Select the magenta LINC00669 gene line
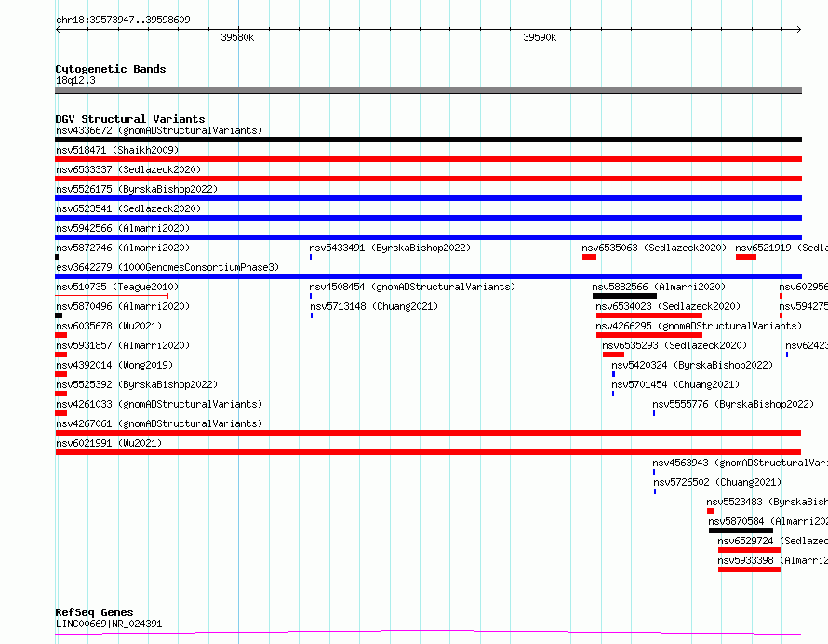 [x=428, y=633]
